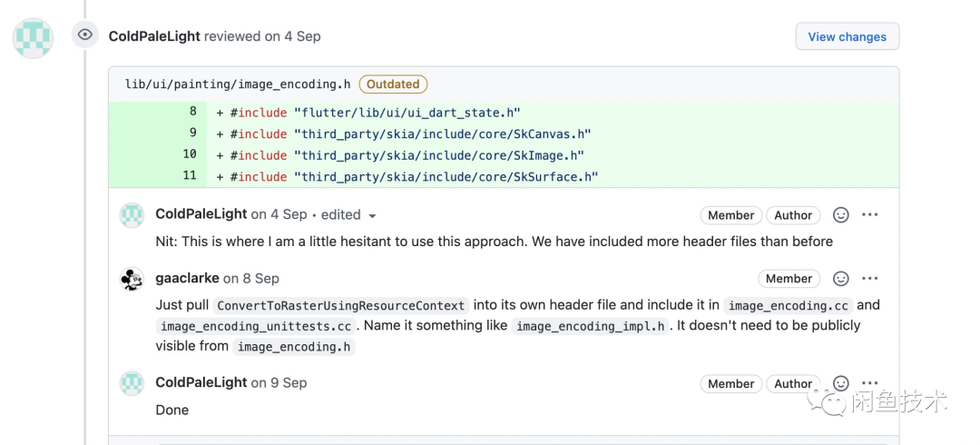Add emoji reaction to the Done comment
Image resolution: width=980 pixels, height=445 pixels.
point(841,383)
